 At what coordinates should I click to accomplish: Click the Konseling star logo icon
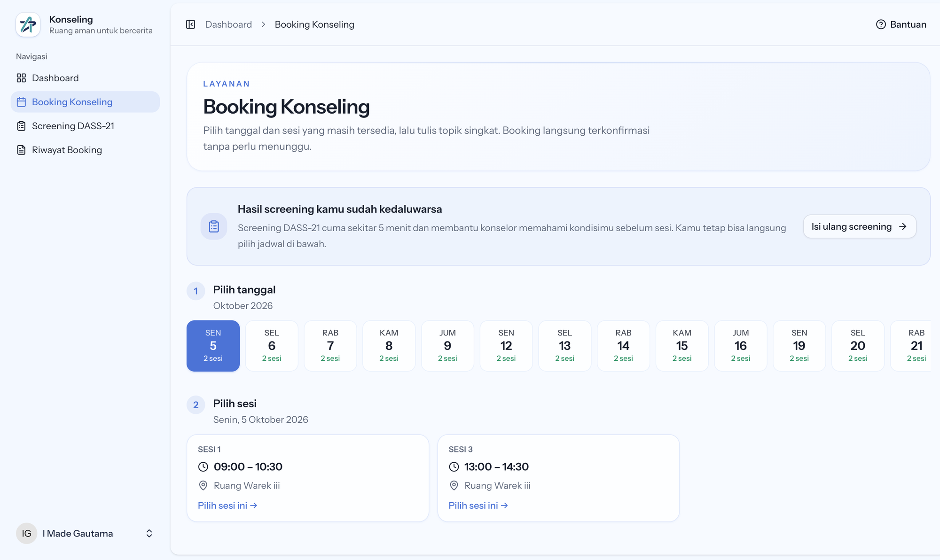click(x=28, y=24)
